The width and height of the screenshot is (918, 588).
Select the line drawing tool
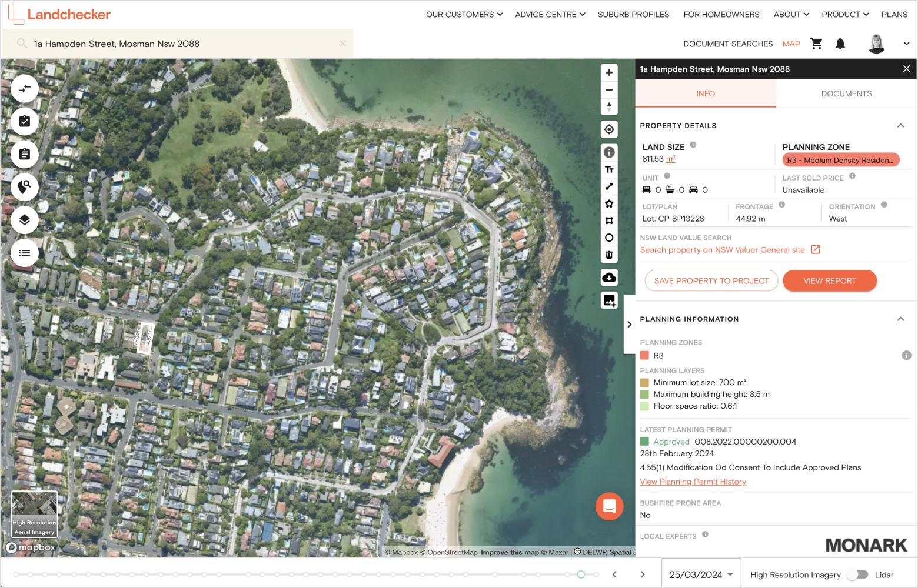pos(609,186)
